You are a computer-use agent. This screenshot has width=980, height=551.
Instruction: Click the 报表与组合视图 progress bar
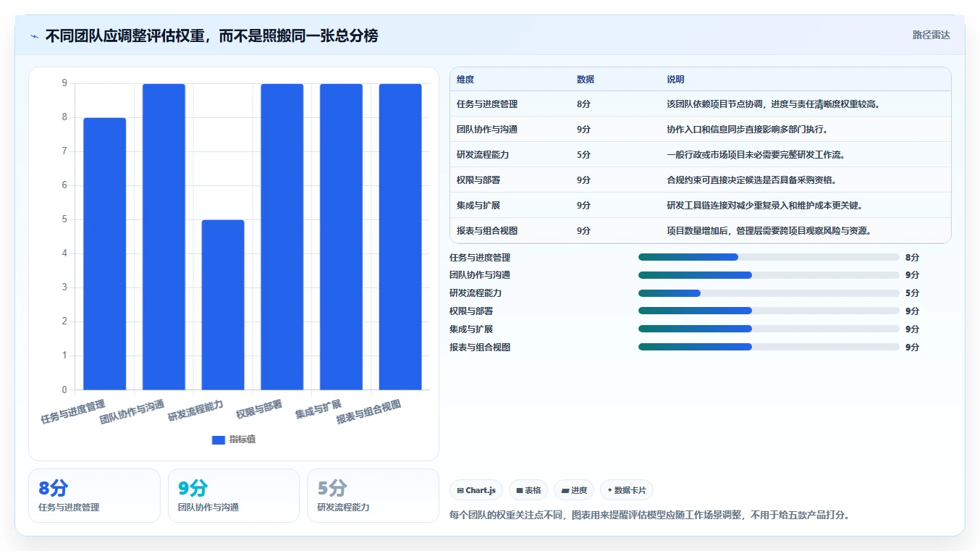[769, 347]
